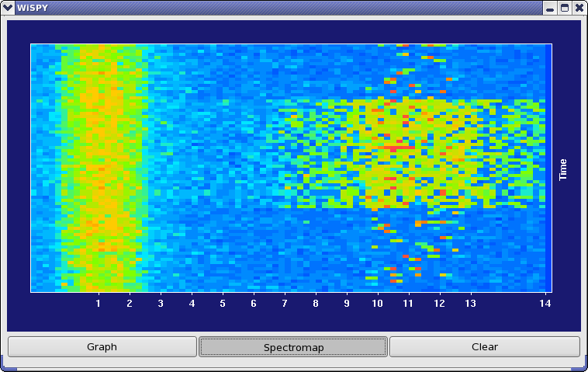
Task: Clear the spectrum data
Action: coord(485,347)
